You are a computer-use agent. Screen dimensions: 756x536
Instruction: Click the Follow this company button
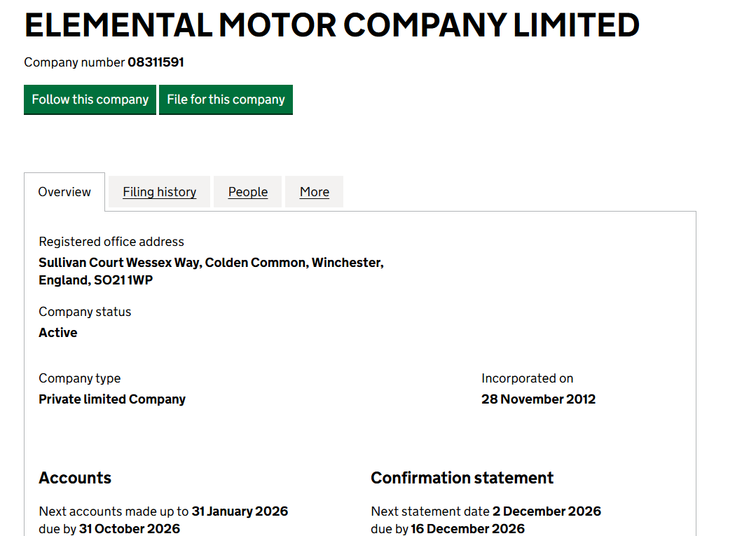coord(90,99)
